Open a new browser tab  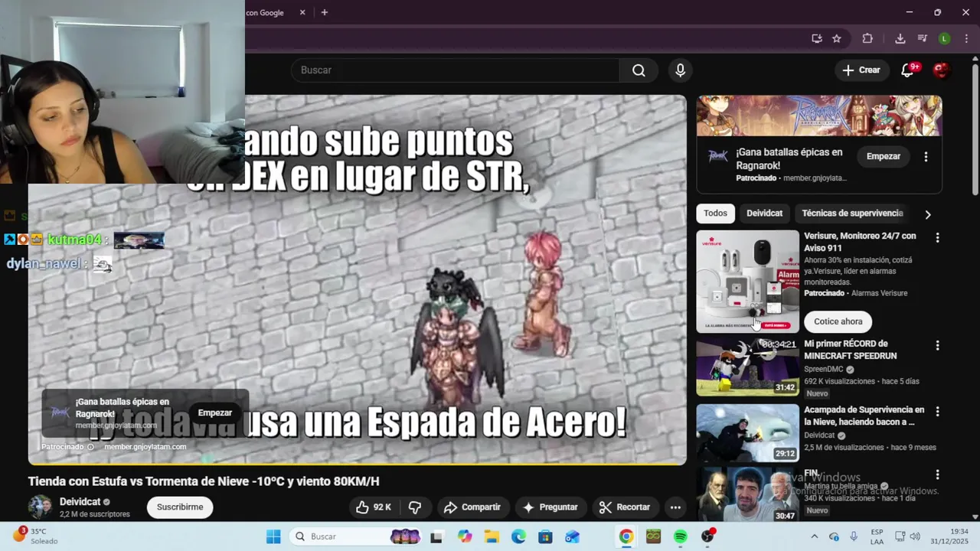pos(325,12)
